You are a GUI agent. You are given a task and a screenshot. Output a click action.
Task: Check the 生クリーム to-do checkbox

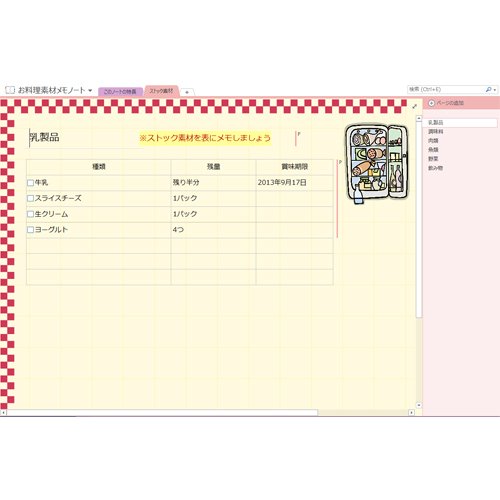[30, 214]
